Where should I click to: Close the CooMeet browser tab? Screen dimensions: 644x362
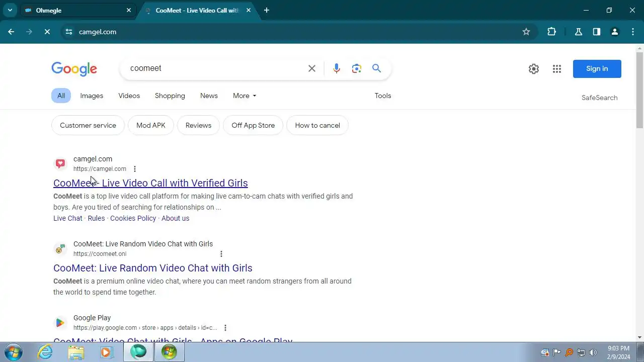[x=248, y=10]
